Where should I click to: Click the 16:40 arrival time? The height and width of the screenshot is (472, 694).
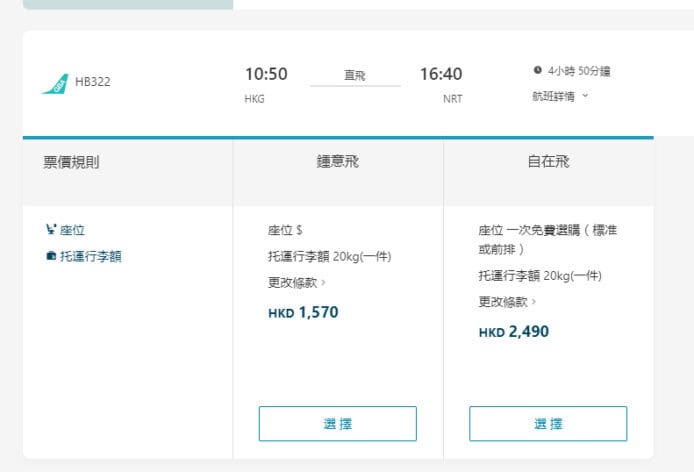point(441,74)
